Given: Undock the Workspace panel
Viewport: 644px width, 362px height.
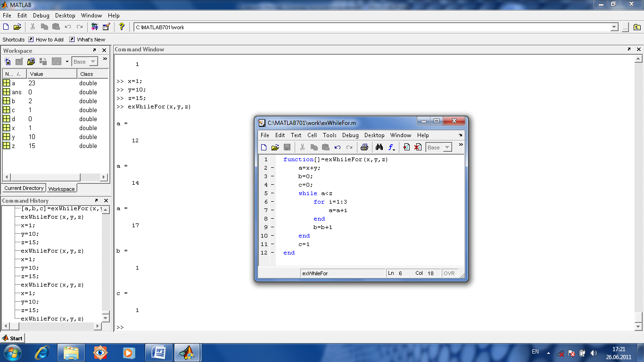Looking at the screenshot, I should click(94, 50).
